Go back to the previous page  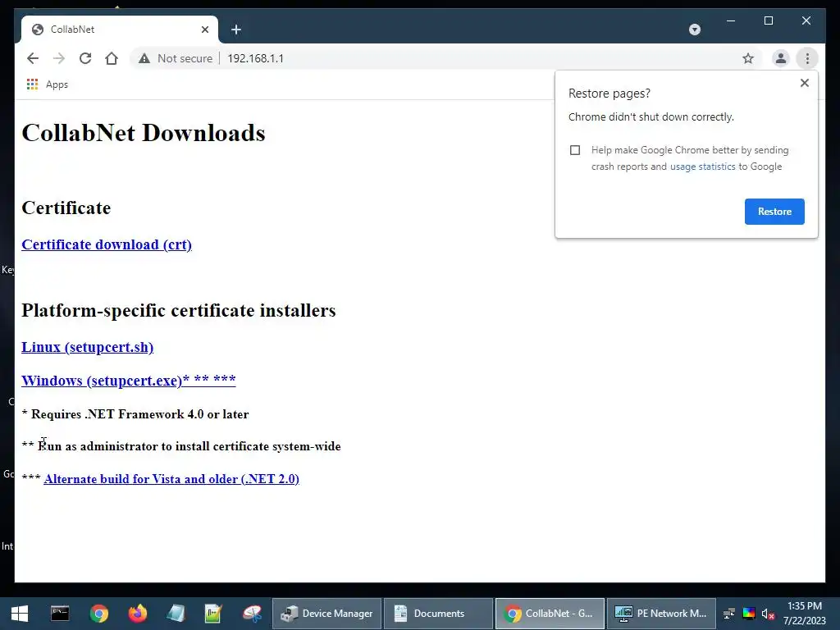(x=33, y=58)
